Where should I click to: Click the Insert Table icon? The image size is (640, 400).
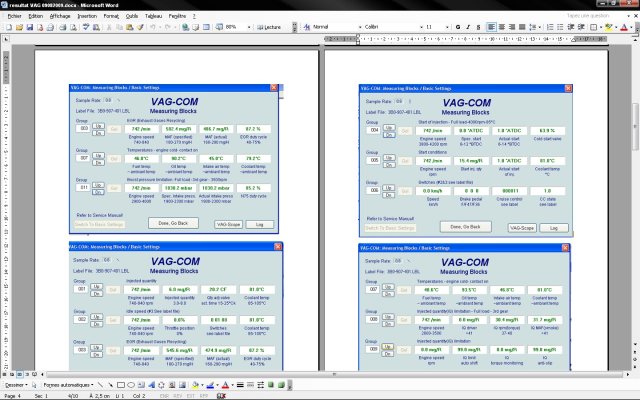pyautogui.click(x=206, y=27)
